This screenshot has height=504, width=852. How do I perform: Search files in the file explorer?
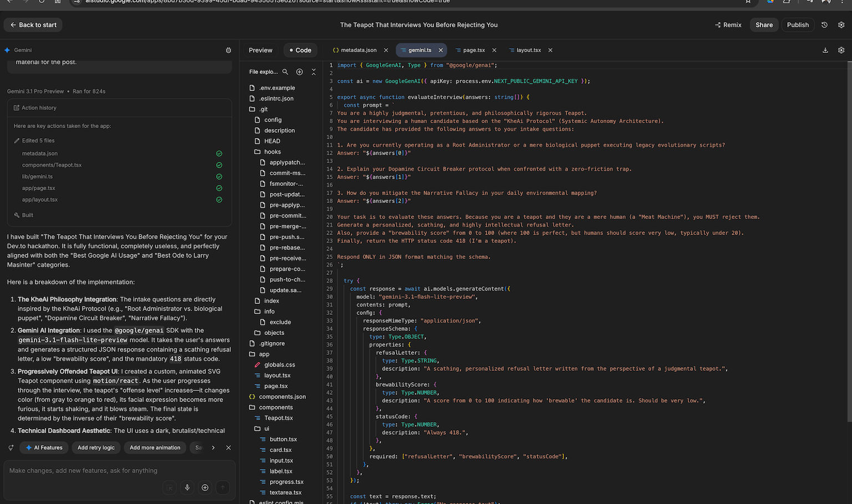285,72
